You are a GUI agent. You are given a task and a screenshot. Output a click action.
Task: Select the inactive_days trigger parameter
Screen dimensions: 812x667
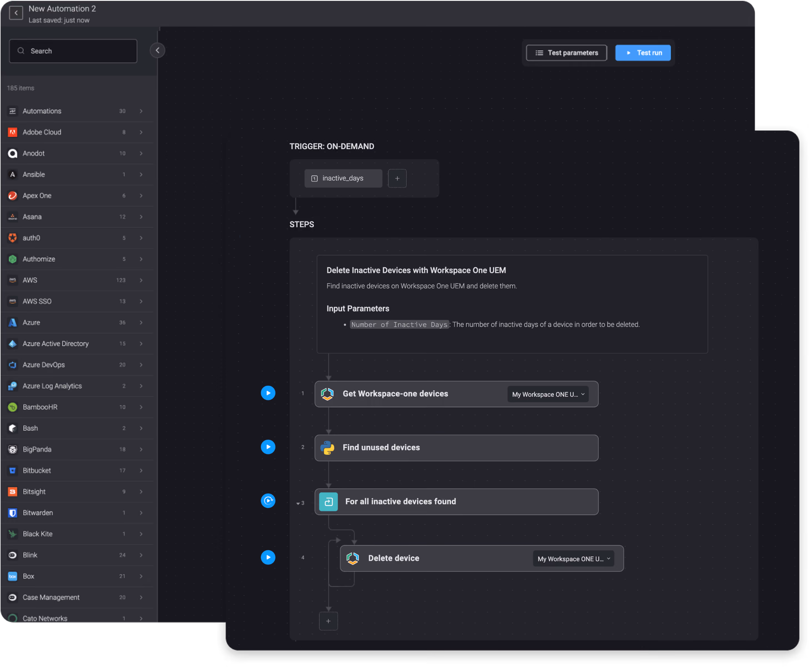(343, 179)
